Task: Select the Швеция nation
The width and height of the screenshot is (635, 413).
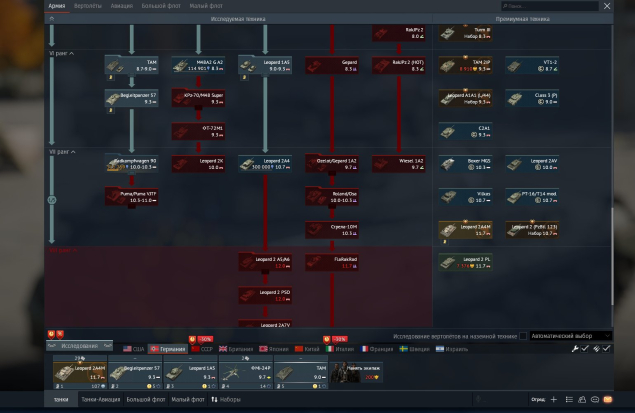Action: pyautogui.click(x=414, y=349)
